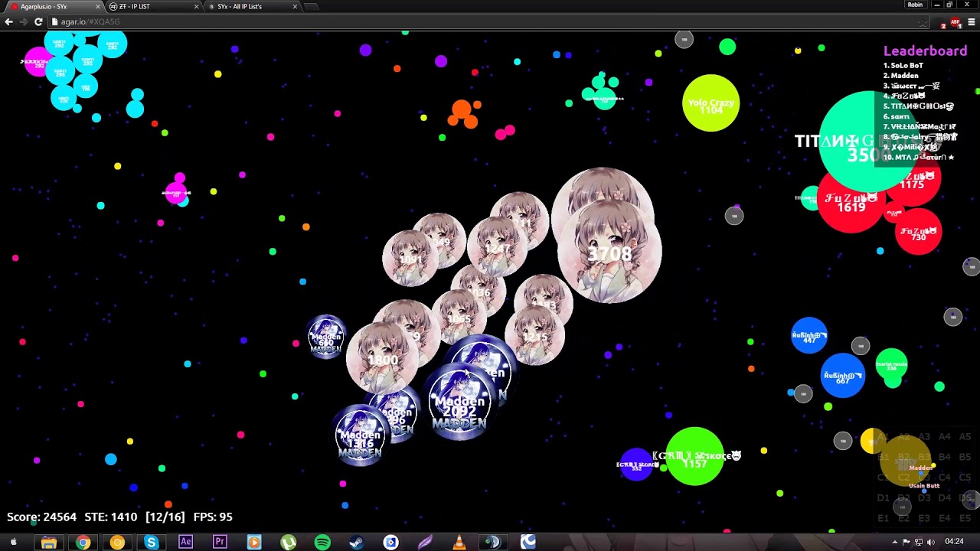Click the taskbar clock showing 04:24
This screenshot has width=980, height=551.
[x=954, y=542]
